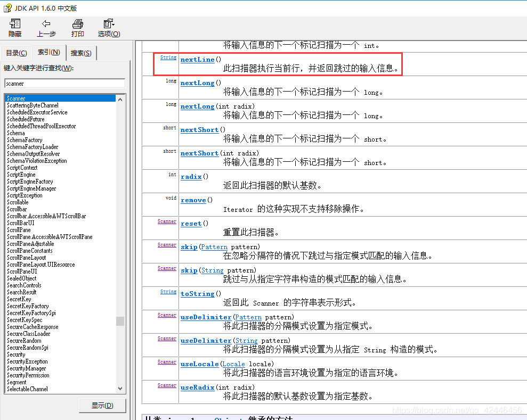This screenshot has width=527, height=420.
Task: Click the index list scroll up arrow
Action: coord(120,100)
